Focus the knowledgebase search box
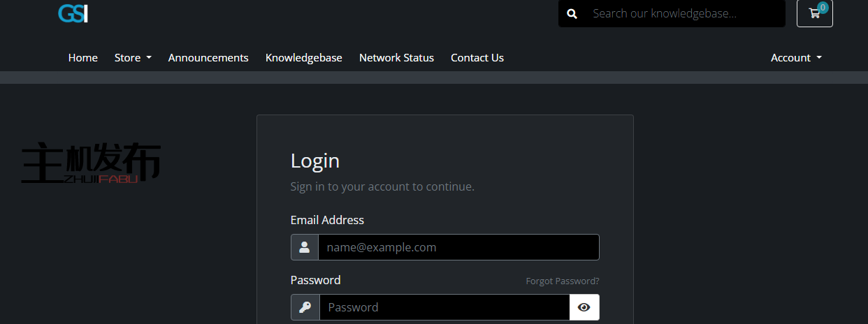Image resolution: width=868 pixels, height=324 pixels. (x=683, y=13)
